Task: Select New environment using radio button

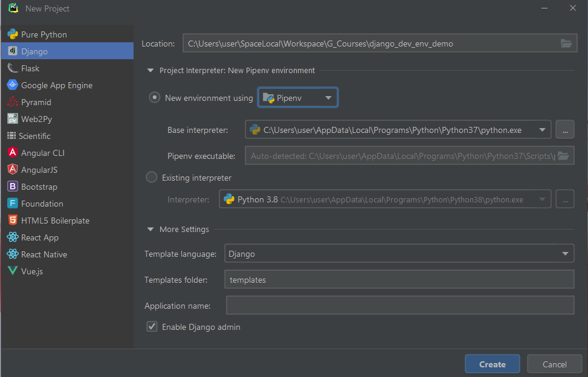Action: click(154, 97)
